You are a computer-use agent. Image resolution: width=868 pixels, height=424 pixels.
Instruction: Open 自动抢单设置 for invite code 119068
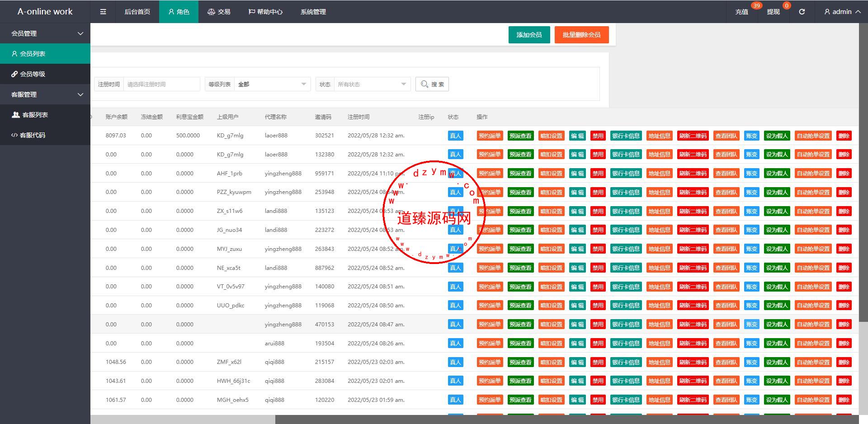(x=813, y=306)
